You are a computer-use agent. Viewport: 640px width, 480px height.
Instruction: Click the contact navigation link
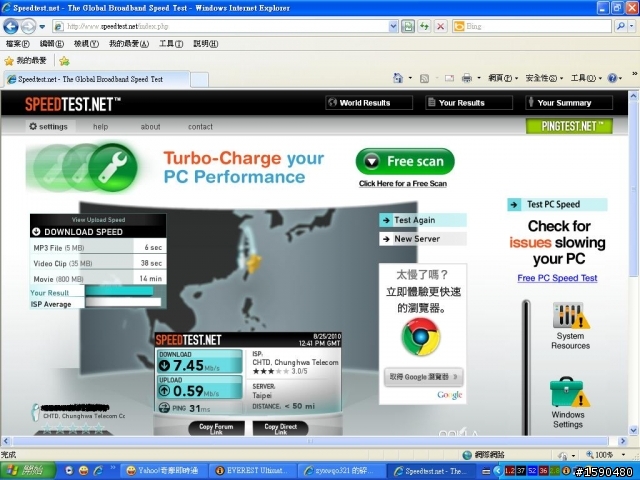[x=200, y=127]
